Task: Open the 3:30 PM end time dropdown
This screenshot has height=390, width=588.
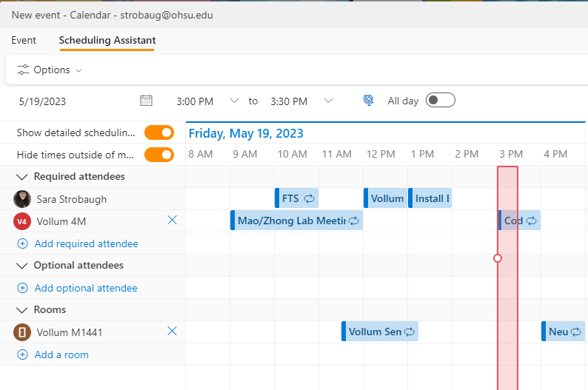Action: click(328, 101)
